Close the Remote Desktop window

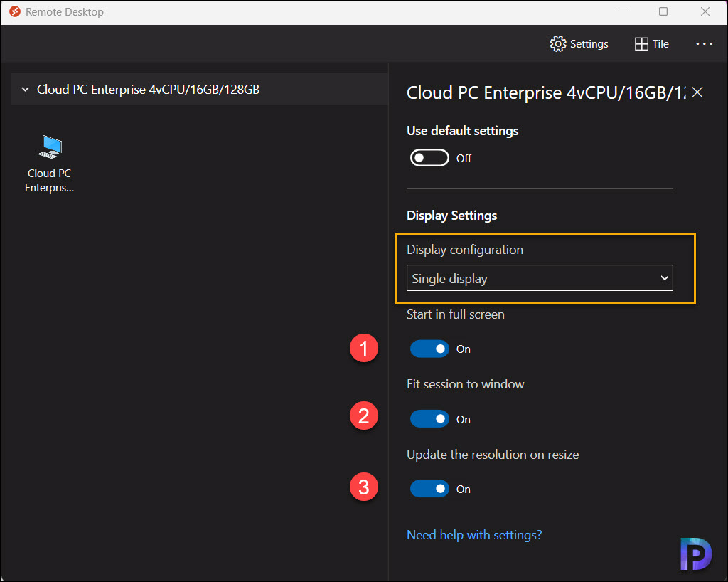tap(705, 11)
